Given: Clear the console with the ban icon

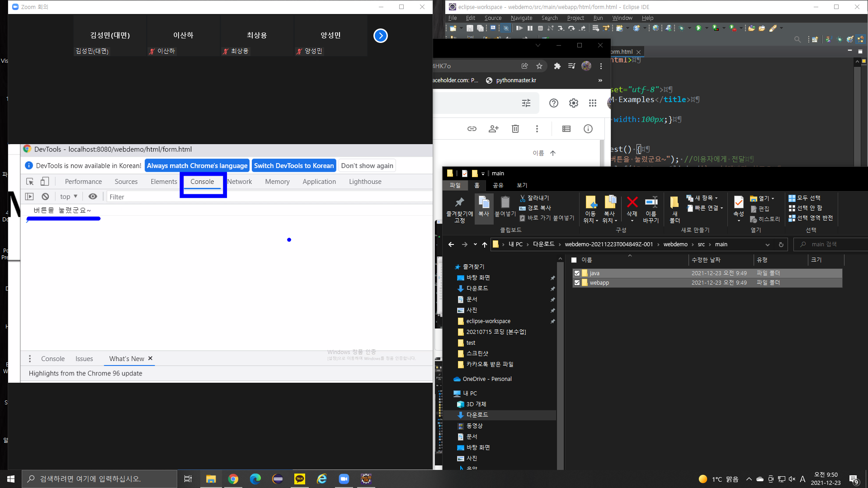Looking at the screenshot, I should [45, 197].
